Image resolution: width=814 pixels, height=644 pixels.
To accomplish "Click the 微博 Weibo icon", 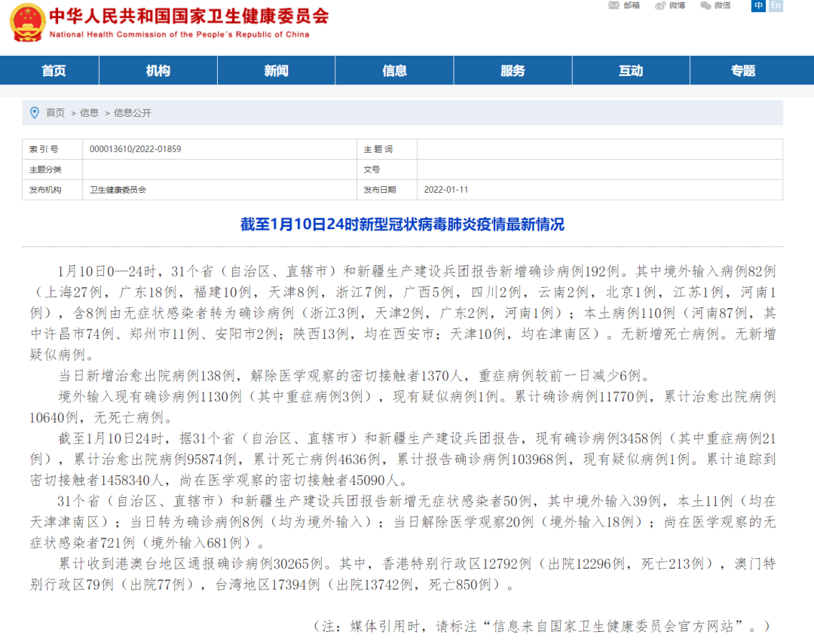I will pyautogui.click(x=660, y=5).
